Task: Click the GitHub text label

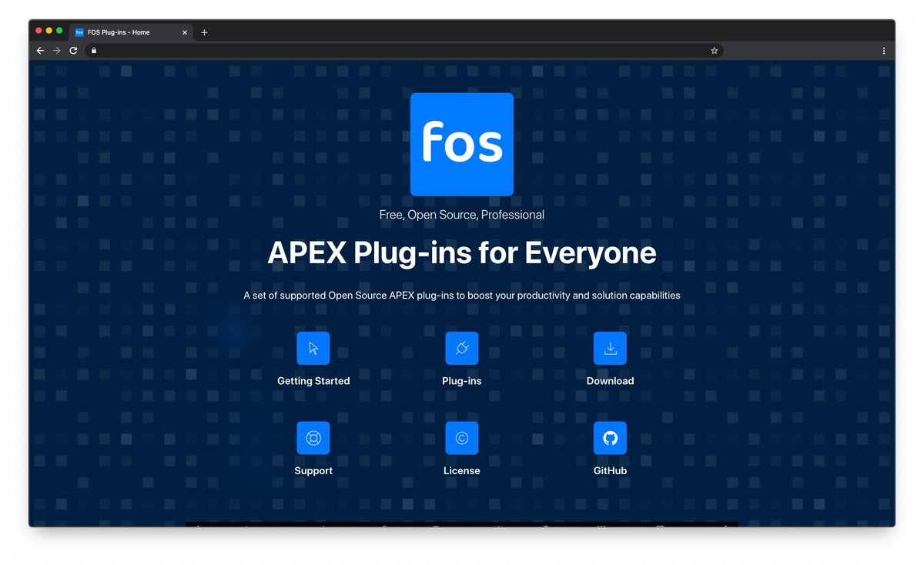Action: coord(610,470)
